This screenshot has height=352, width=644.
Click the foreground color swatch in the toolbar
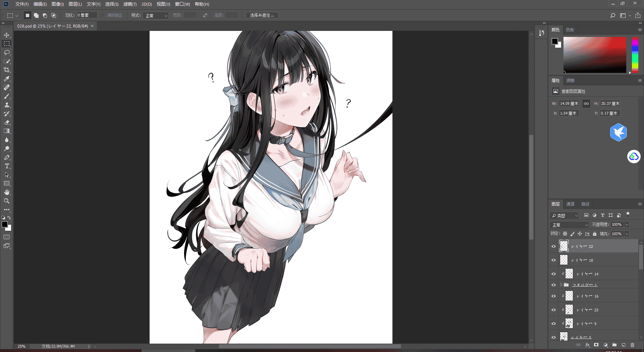point(5,224)
